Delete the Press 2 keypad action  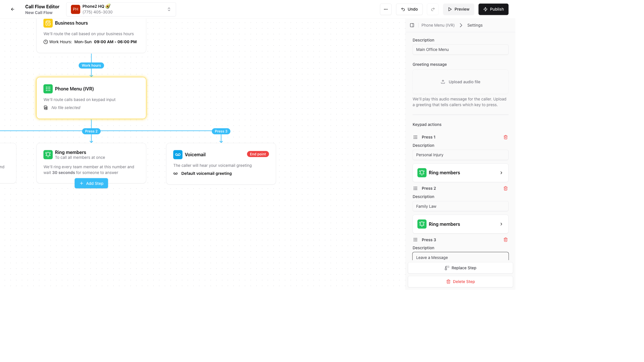tap(506, 188)
